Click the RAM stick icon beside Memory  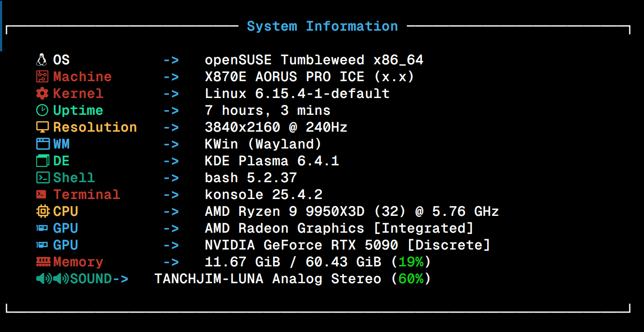coord(44,262)
